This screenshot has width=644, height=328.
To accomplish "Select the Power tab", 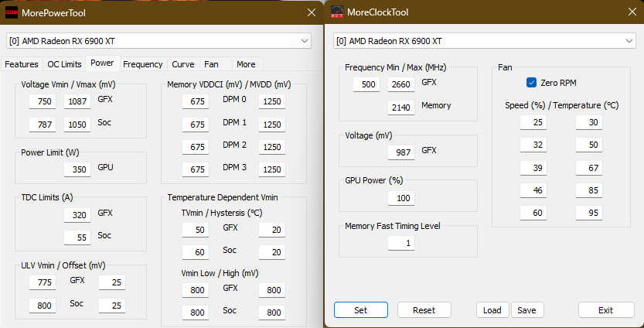I will pos(102,63).
